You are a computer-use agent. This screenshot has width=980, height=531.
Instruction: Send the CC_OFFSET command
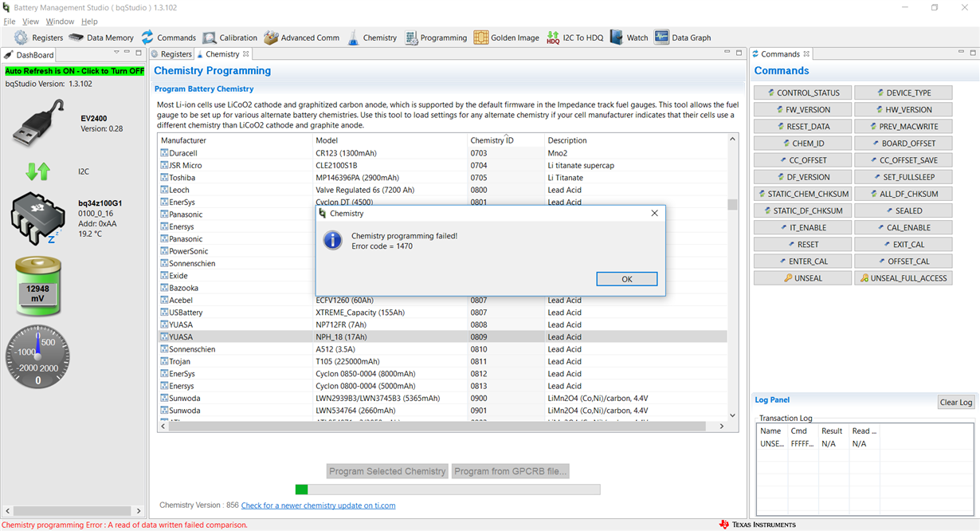[802, 160]
